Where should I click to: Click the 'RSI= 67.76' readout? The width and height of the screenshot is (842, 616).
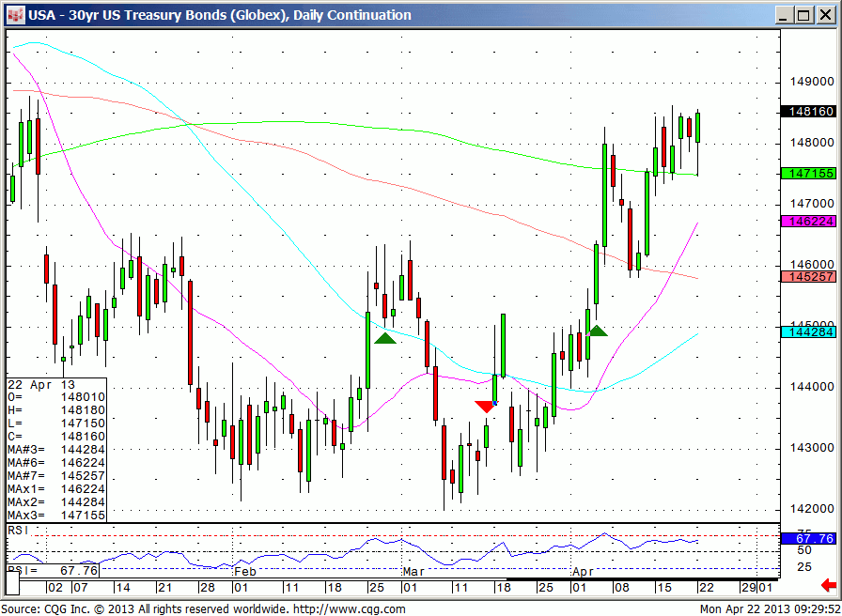pyautogui.click(x=54, y=570)
